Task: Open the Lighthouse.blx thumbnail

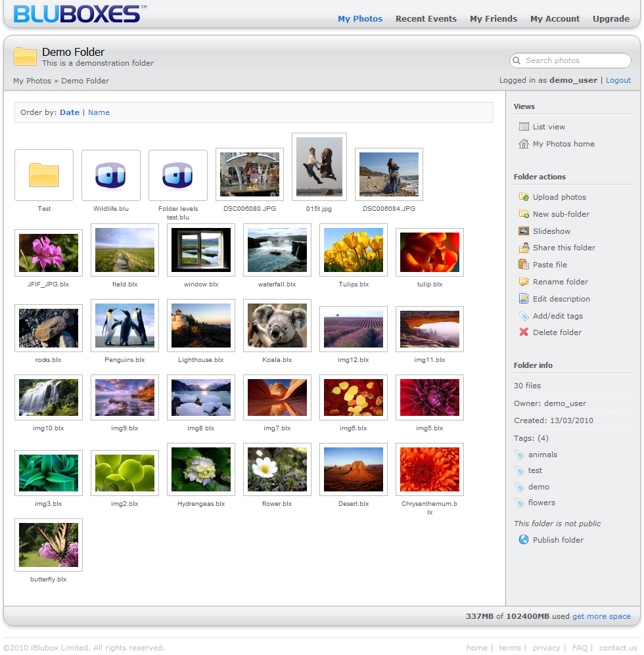Action: click(x=201, y=325)
